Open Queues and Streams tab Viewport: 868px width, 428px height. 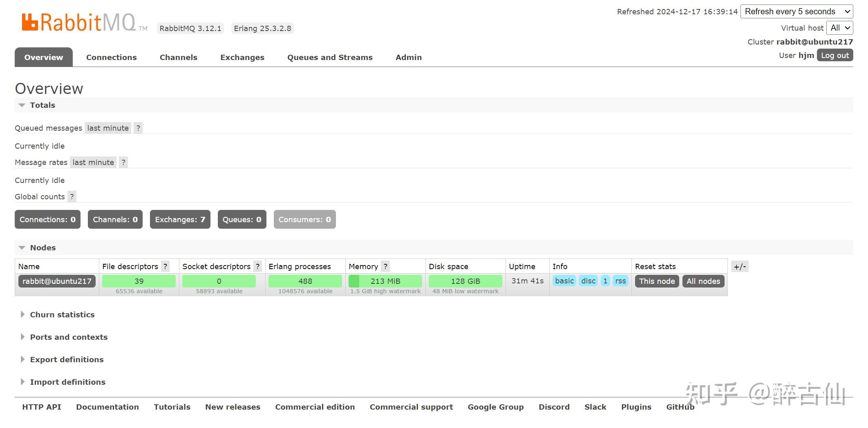[330, 57]
